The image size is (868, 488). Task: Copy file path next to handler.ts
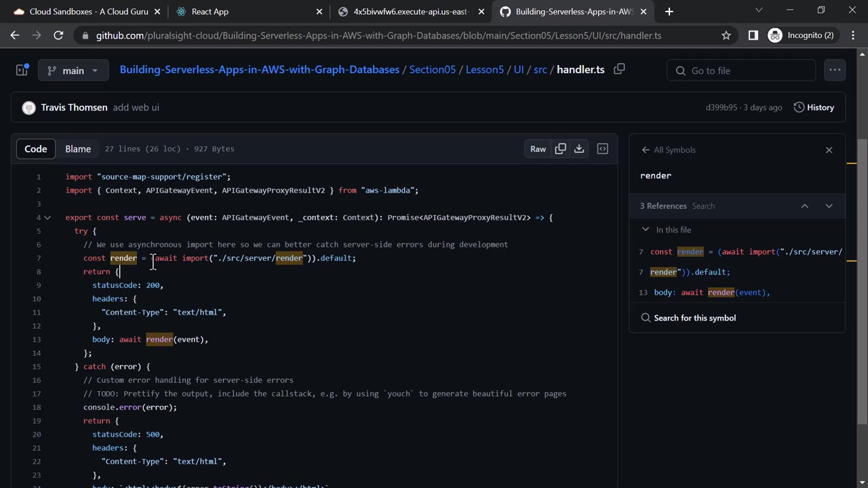tap(619, 69)
